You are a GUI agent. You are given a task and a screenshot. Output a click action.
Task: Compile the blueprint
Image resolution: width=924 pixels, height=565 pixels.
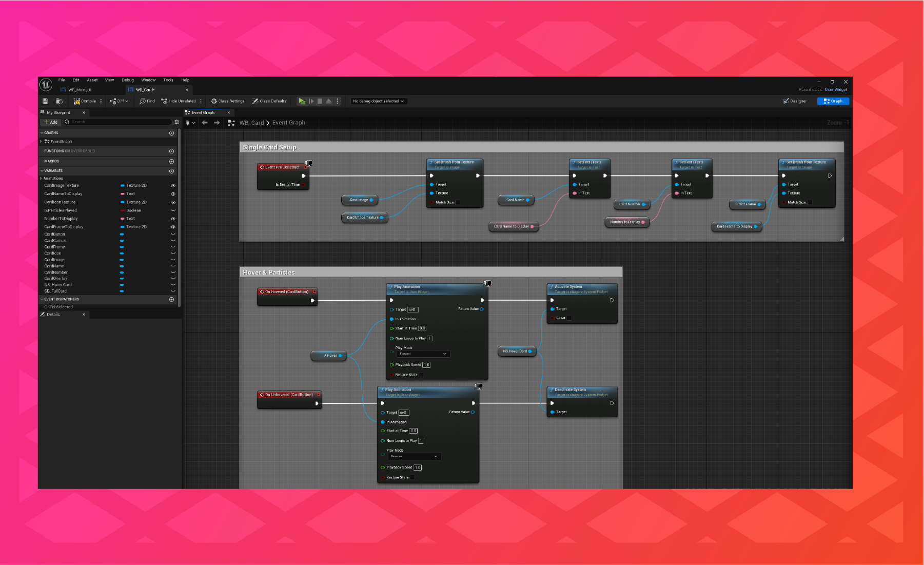click(x=86, y=101)
